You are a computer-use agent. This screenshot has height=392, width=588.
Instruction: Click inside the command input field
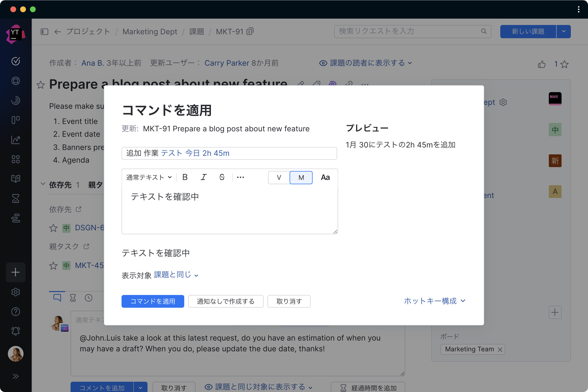[229, 153]
